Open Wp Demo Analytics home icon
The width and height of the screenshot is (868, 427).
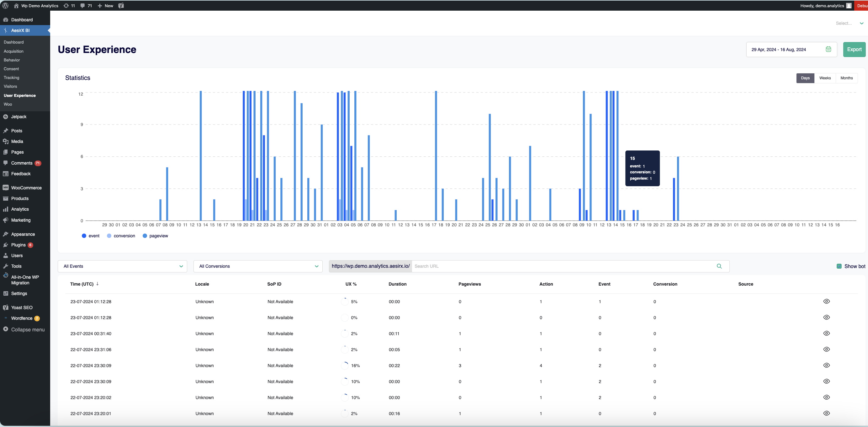pyautogui.click(x=16, y=6)
